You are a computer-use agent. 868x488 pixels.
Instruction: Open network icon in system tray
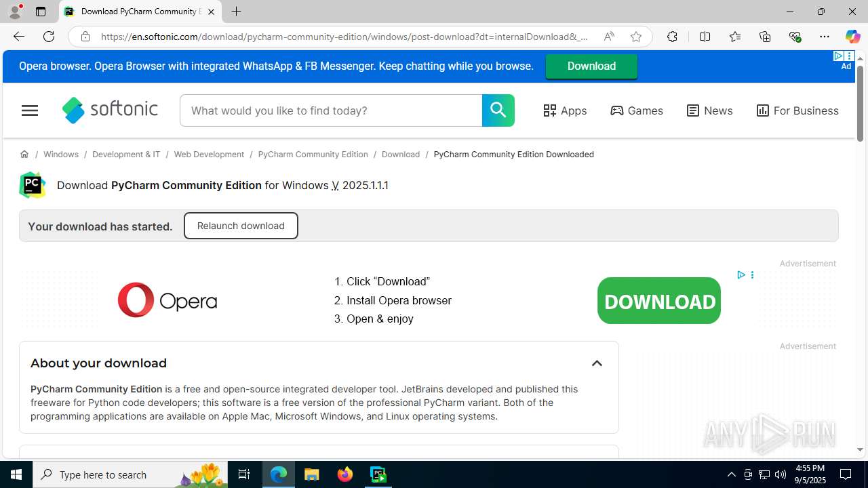764,474
